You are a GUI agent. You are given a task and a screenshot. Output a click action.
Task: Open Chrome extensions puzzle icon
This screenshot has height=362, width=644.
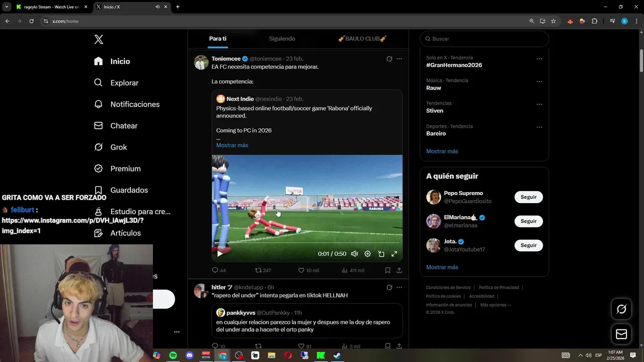click(x=595, y=21)
